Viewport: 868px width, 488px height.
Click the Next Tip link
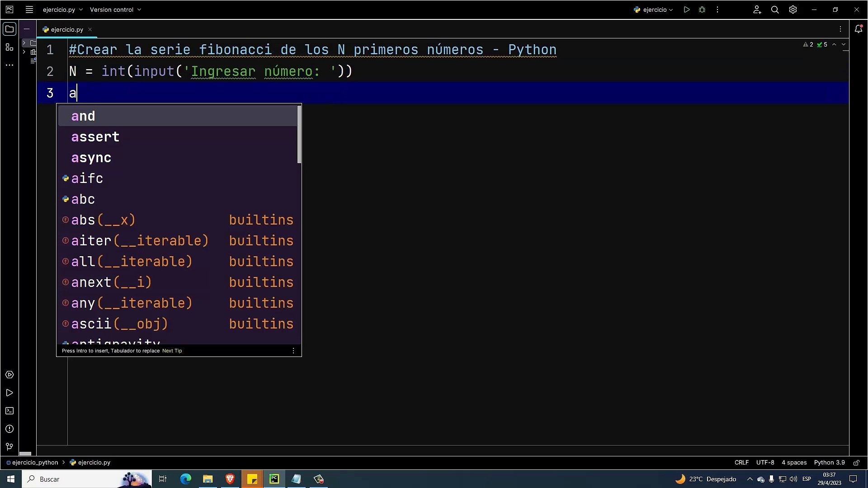pyautogui.click(x=172, y=351)
